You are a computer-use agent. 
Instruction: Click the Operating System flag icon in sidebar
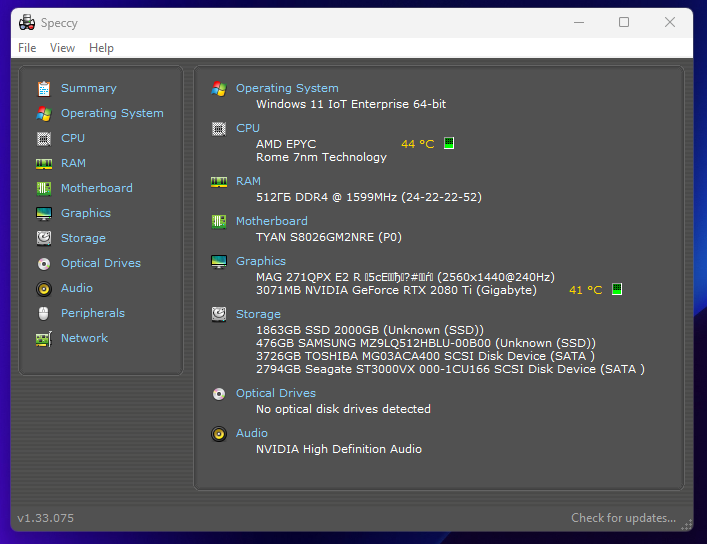tap(44, 113)
